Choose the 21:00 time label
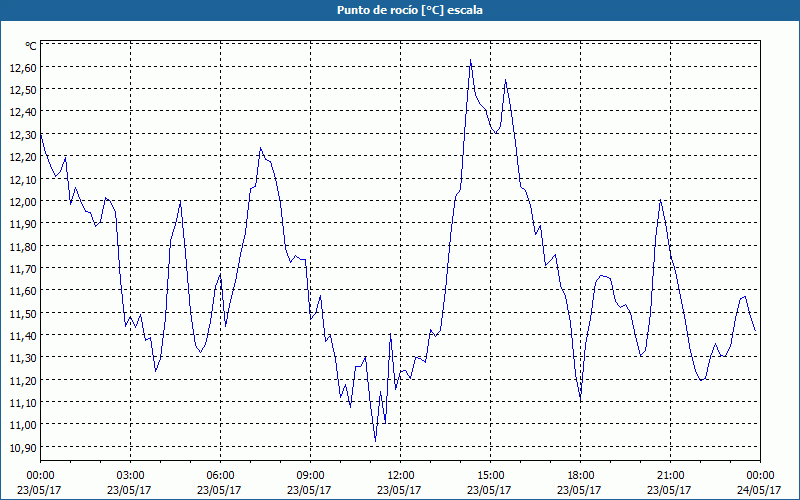800x500 pixels. pos(670,476)
